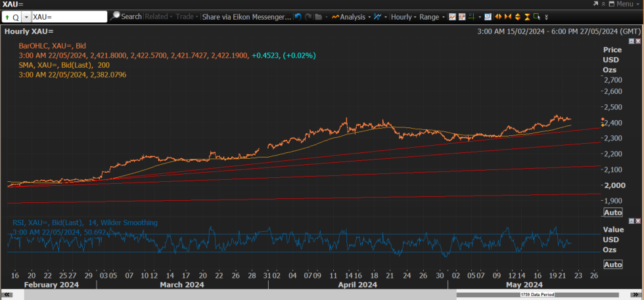Click the blue chart snapshot icon
Image resolution: width=644 pixels, height=300 pixels.
click(x=488, y=17)
